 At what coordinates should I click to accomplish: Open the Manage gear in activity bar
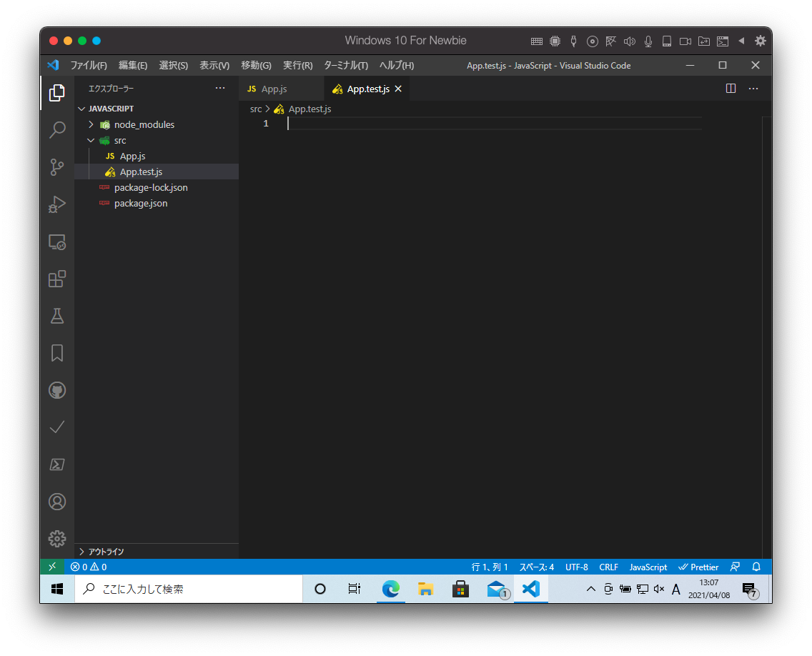[x=57, y=539]
